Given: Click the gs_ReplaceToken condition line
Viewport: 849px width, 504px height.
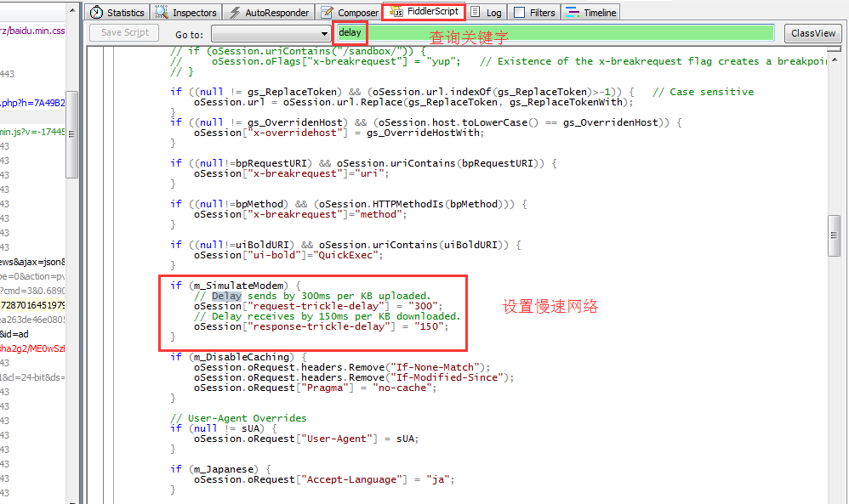Looking at the screenshot, I should 402,92.
